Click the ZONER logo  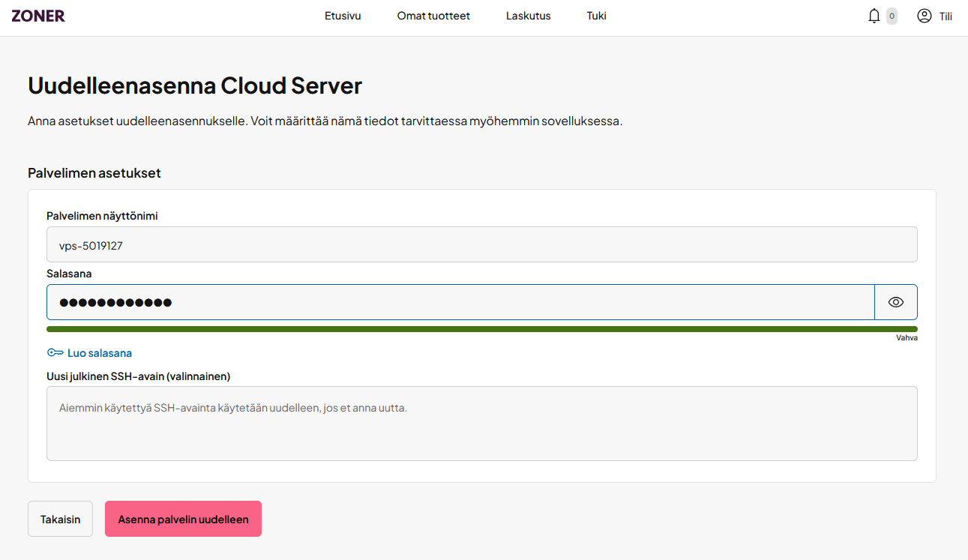pyautogui.click(x=38, y=16)
